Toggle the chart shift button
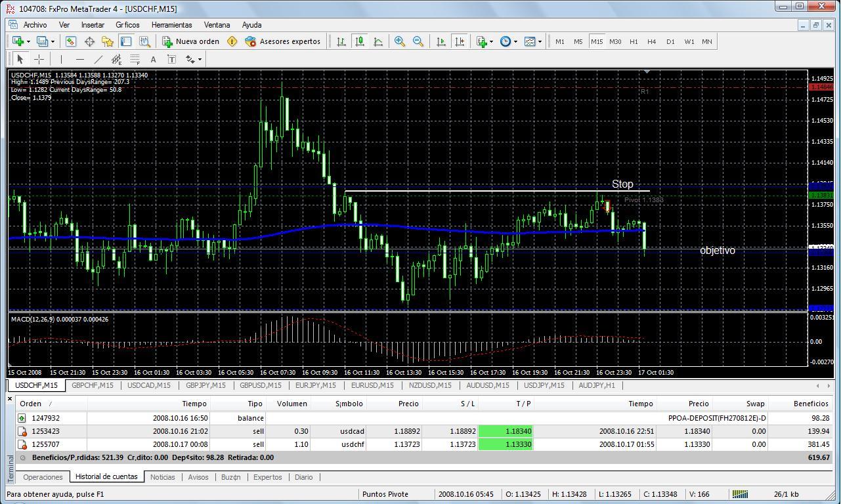841x504 pixels. [460, 41]
